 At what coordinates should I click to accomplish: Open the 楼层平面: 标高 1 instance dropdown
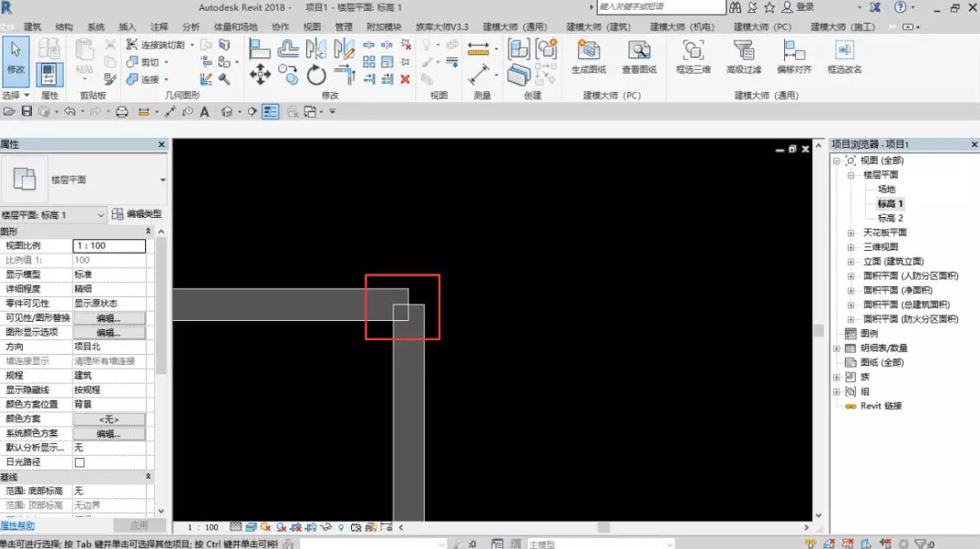pyautogui.click(x=101, y=215)
